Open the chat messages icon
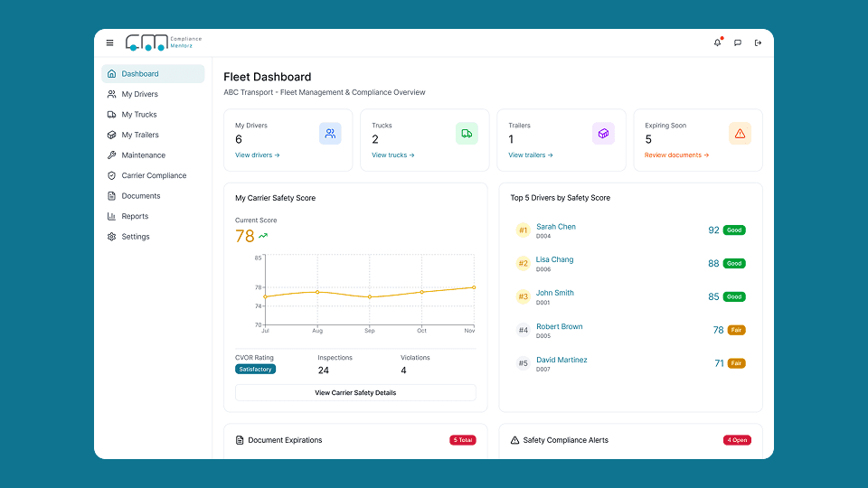 [738, 42]
